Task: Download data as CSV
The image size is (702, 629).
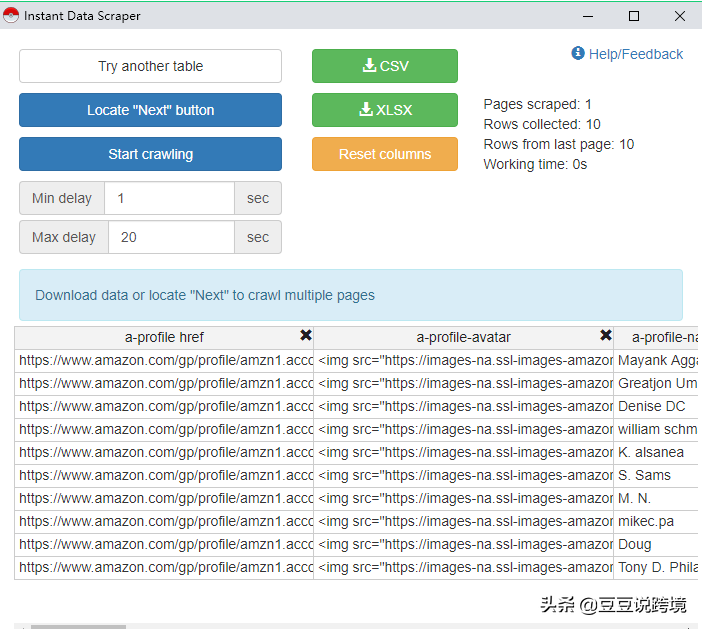Action: 385,66
